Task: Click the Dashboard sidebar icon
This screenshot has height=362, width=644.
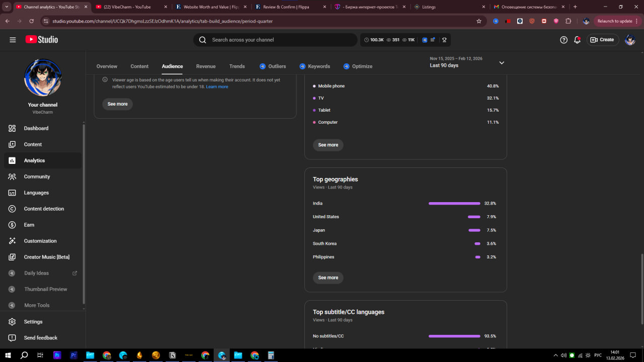Action: click(x=12, y=128)
